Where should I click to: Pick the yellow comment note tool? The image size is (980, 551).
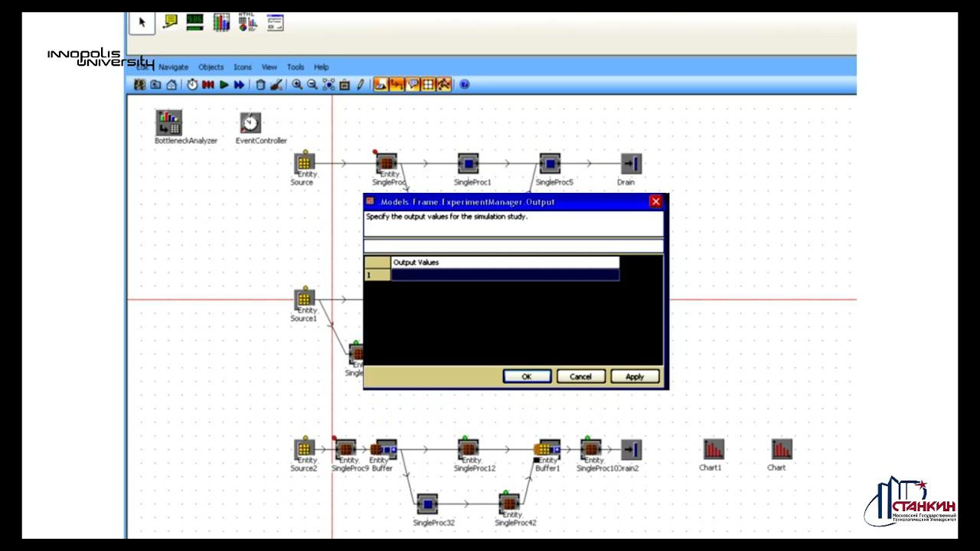click(x=171, y=22)
